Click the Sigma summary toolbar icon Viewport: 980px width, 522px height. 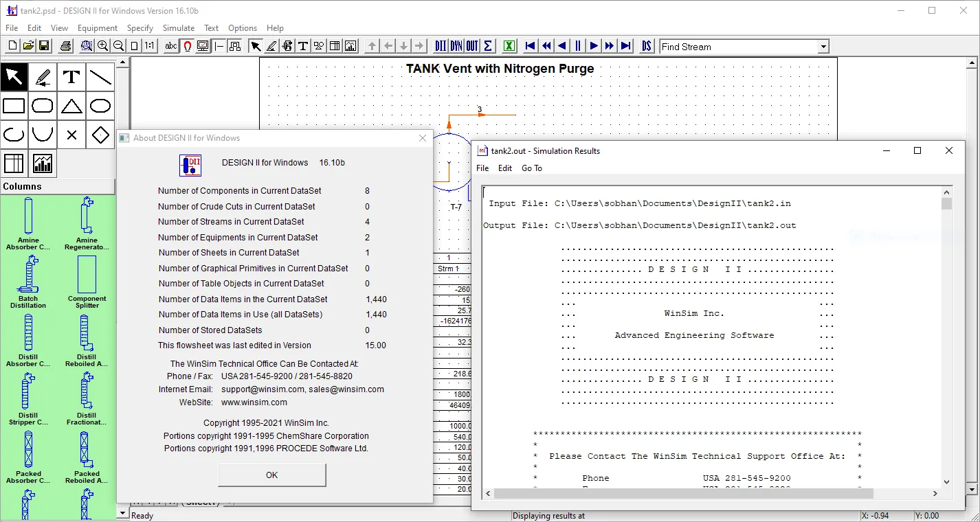tap(488, 46)
